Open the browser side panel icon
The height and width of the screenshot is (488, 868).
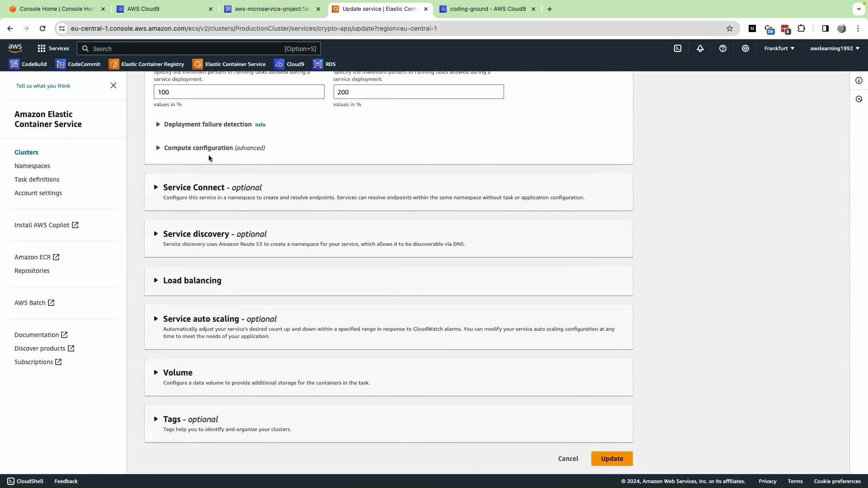pos(825,28)
